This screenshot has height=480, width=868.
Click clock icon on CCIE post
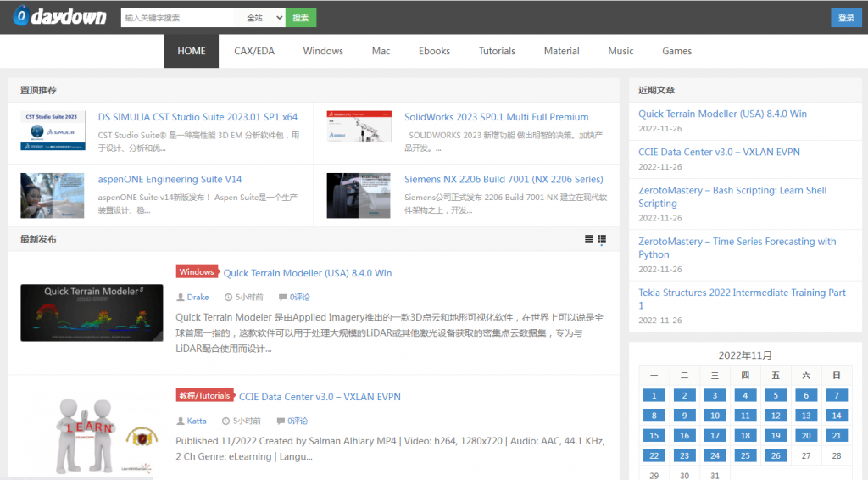click(x=225, y=421)
